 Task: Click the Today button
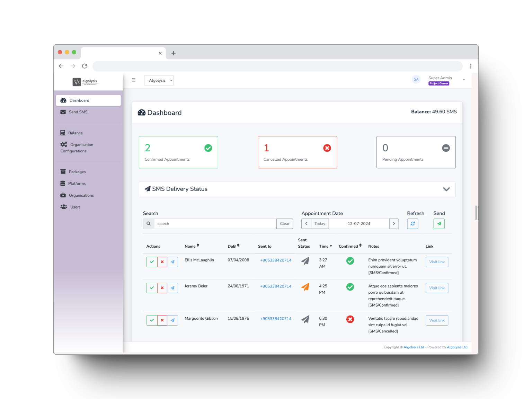(320, 224)
